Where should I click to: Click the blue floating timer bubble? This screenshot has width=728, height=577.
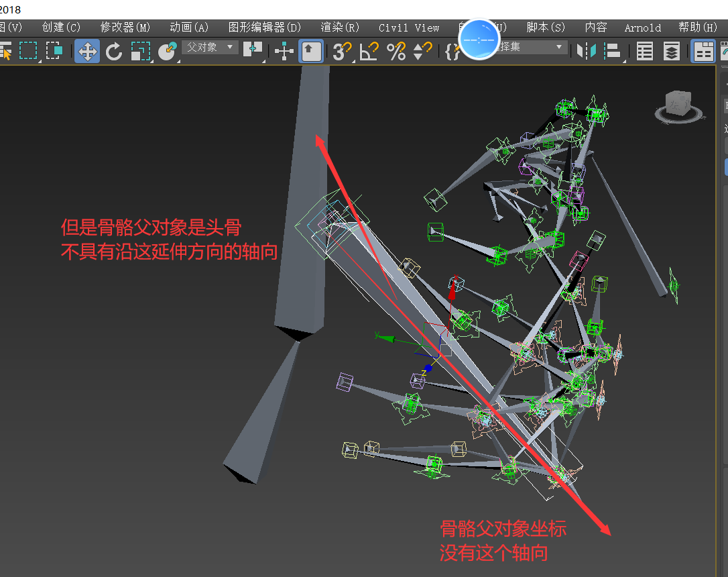(x=479, y=40)
